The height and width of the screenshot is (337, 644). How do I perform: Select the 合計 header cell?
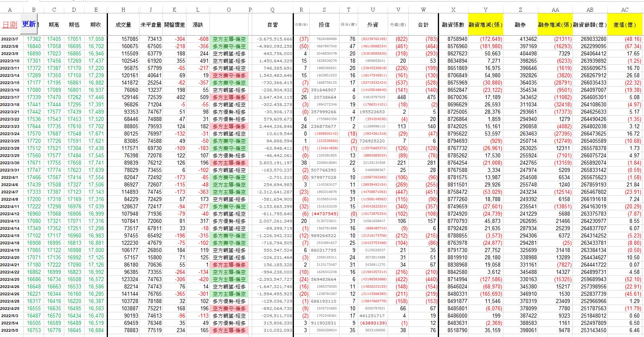coord(423,25)
